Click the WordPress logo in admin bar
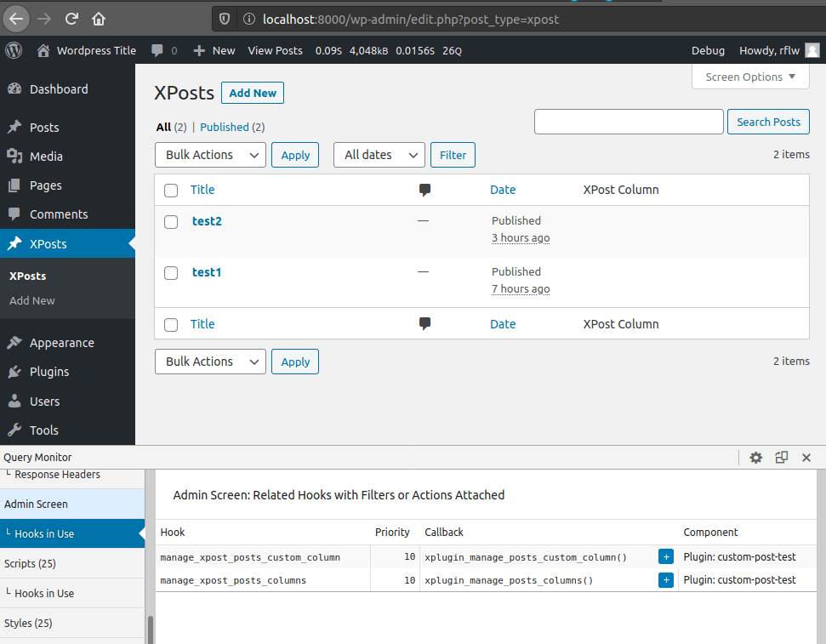 14,50
